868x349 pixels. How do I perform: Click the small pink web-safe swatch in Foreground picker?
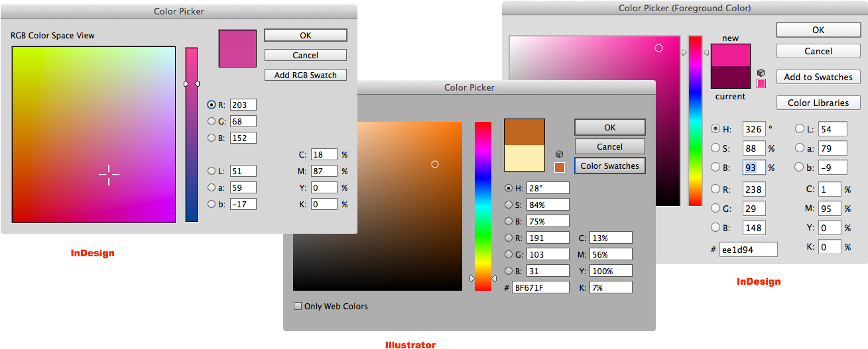click(x=761, y=83)
